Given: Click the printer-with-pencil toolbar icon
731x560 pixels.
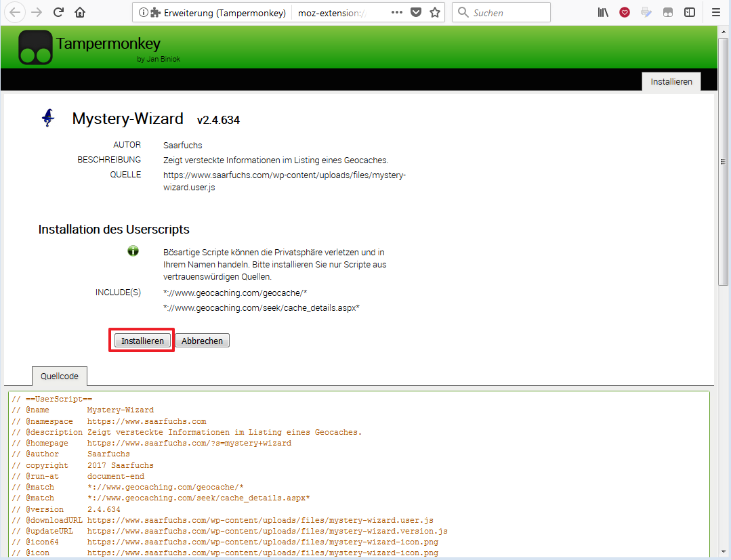Looking at the screenshot, I should coord(646,13).
